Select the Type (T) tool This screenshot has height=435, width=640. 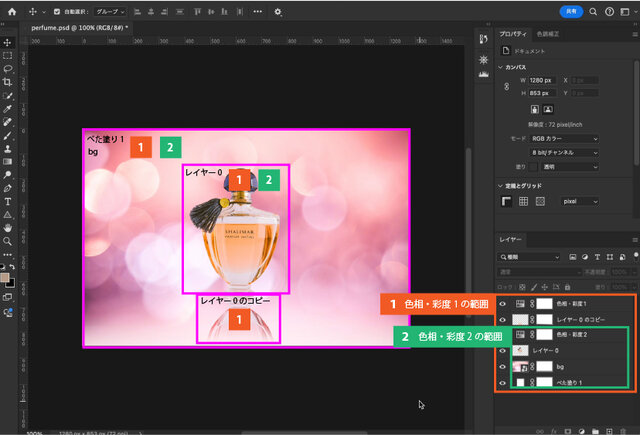pos(7,201)
